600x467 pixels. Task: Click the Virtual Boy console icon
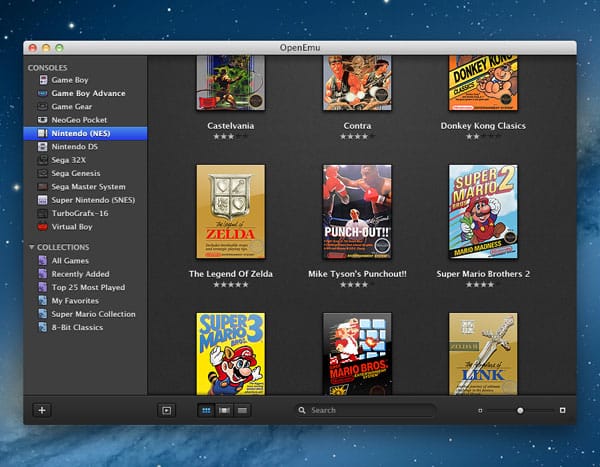[41, 226]
